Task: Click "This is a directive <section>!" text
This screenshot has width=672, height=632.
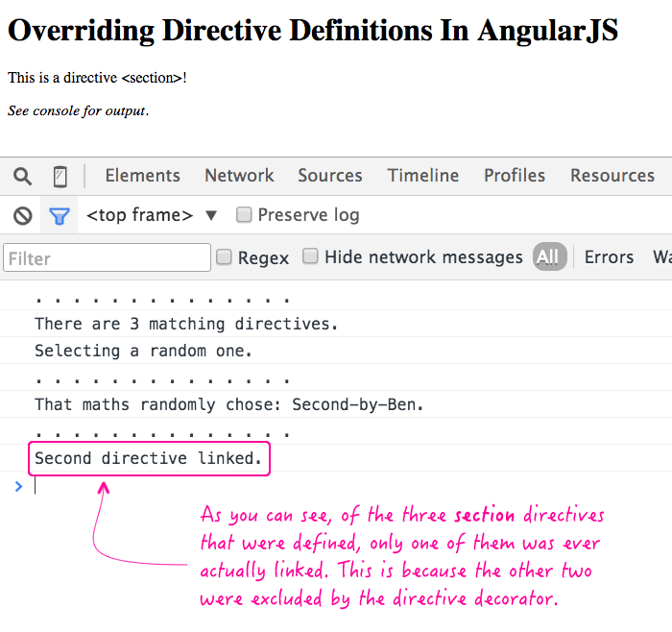Action: point(97,78)
